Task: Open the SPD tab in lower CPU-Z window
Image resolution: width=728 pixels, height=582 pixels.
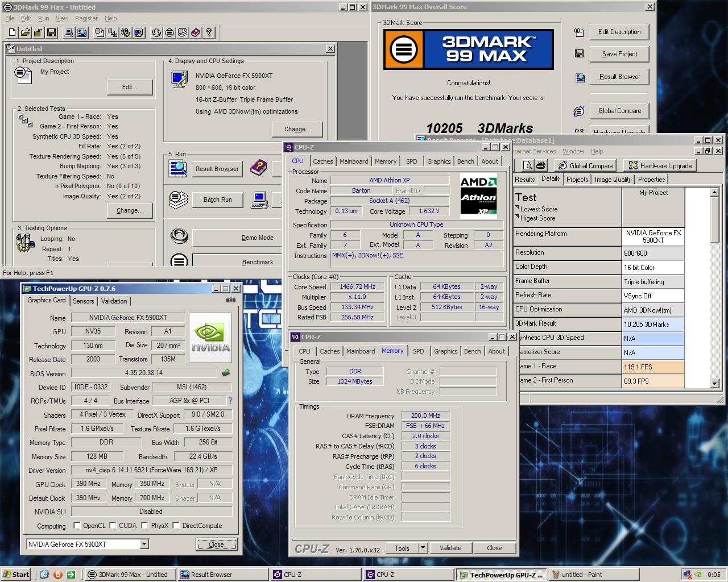Action: (x=419, y=351)
